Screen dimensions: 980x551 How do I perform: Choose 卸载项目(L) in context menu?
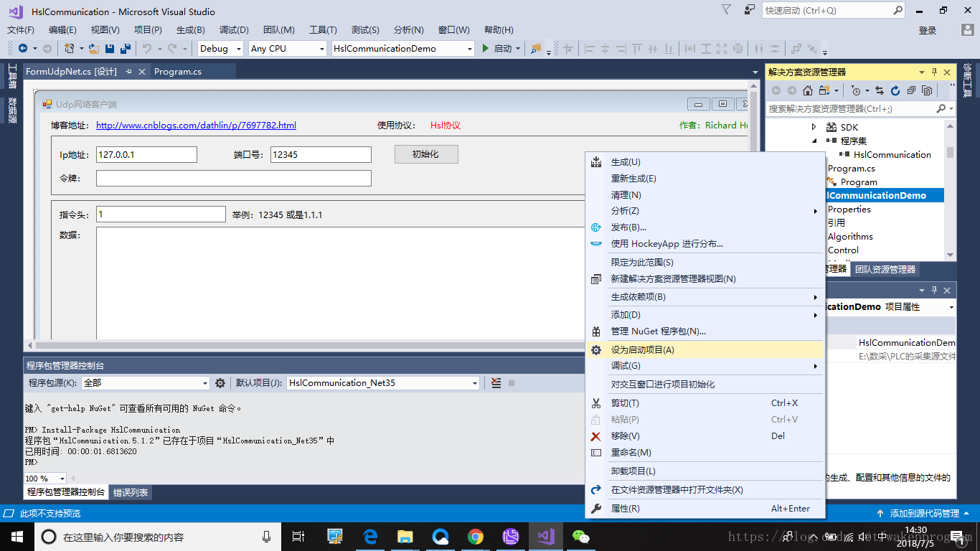[705, 471]
